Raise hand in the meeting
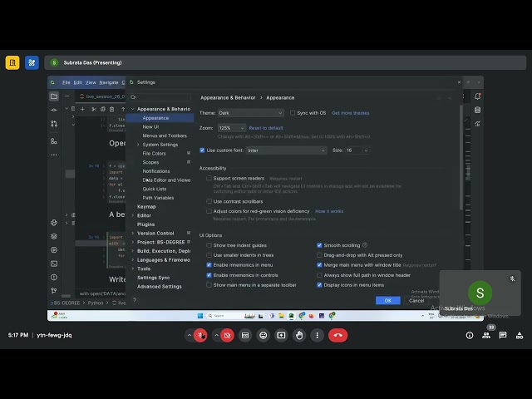Viewport: 532px width, 399px height. [299, 335]
